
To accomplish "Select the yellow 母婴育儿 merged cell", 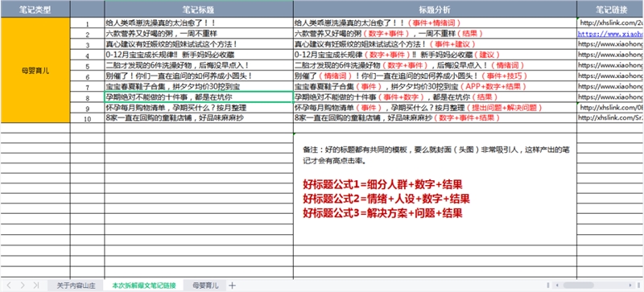I will [35, 70].
